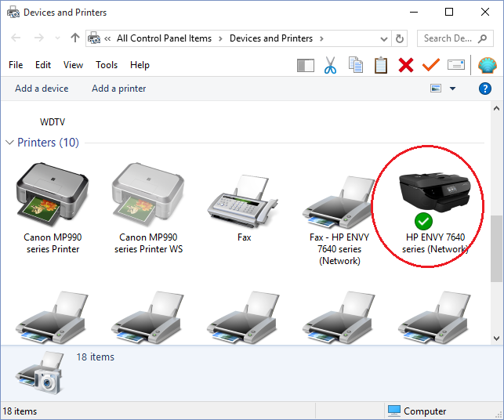Go up one level with up arrow
The image size is (504, 420).
pos(75,38)
